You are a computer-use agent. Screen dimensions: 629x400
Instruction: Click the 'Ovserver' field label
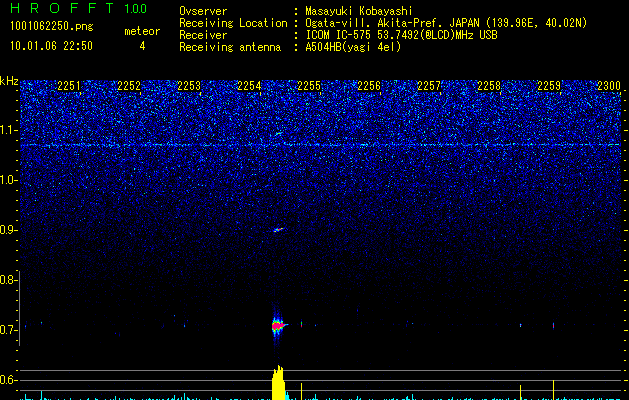click(203, 11)
